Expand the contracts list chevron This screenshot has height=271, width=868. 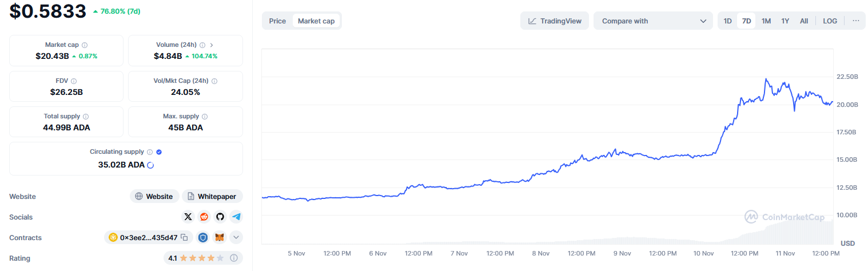click(236, 237)
